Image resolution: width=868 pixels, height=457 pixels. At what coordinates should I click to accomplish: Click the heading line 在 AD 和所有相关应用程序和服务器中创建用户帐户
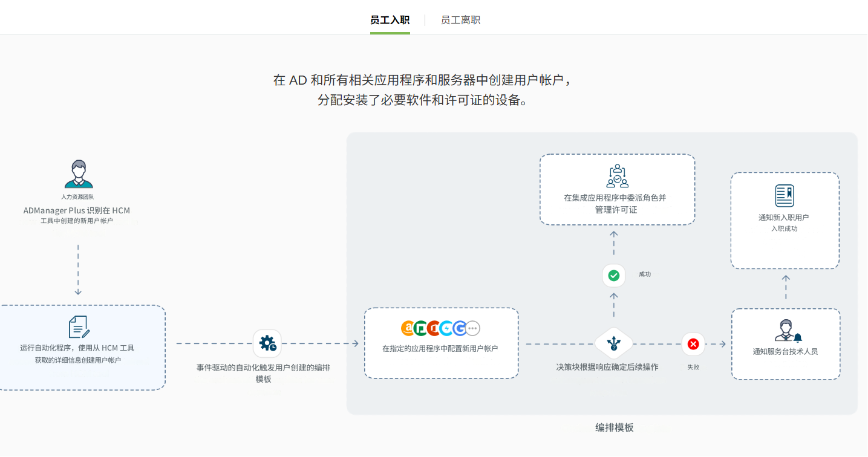(x=422, y=80)
